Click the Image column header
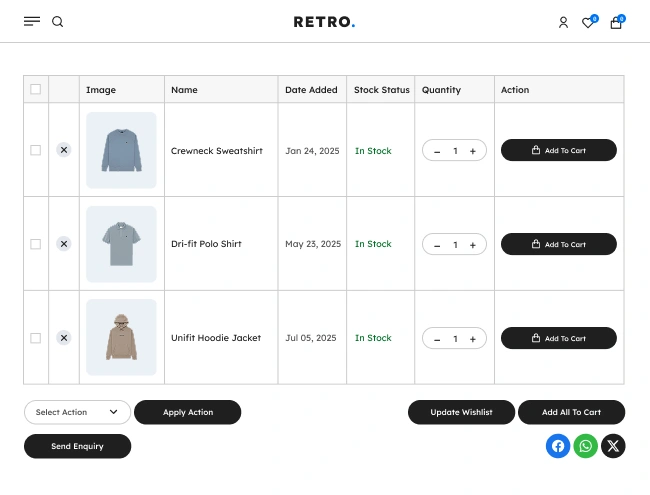650x495 pixels. point(101,90)
